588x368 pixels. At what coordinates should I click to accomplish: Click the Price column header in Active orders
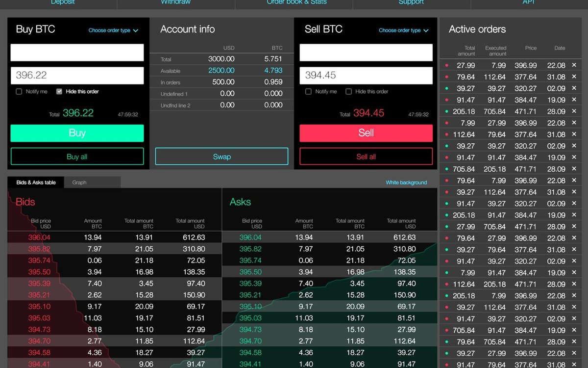click(x=531, y=48)
